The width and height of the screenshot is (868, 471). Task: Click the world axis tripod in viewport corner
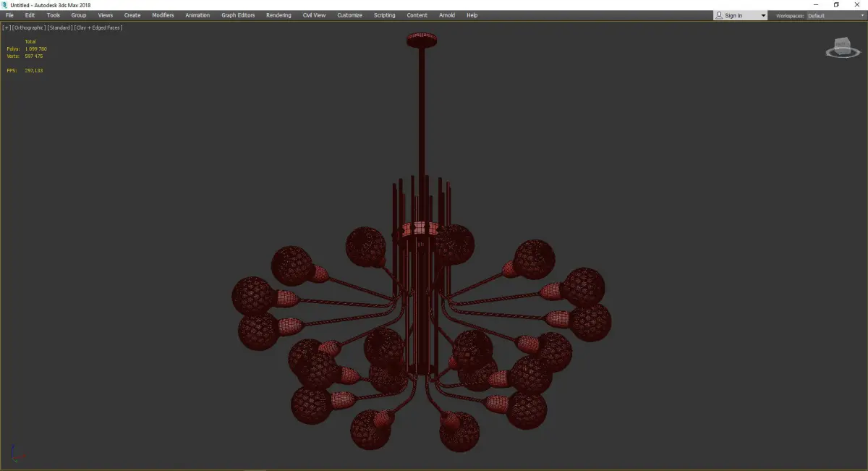(19, 454)
